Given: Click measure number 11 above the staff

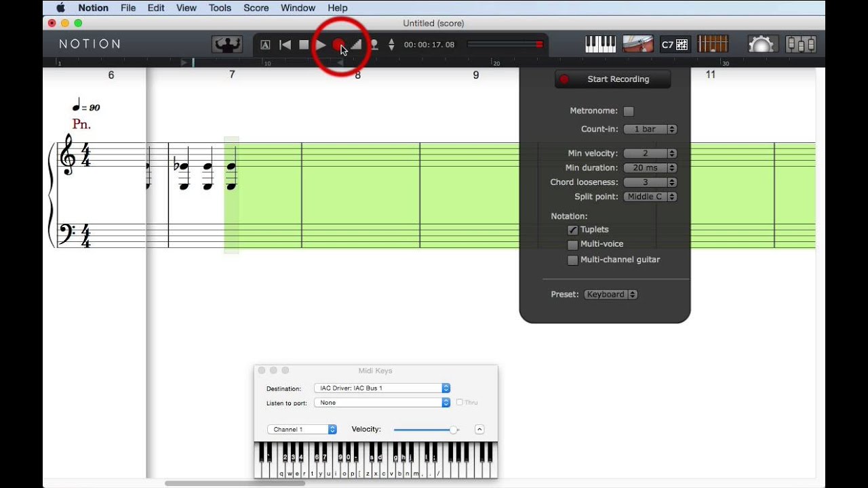Looking at the screenshot, I should coord(711,75).
